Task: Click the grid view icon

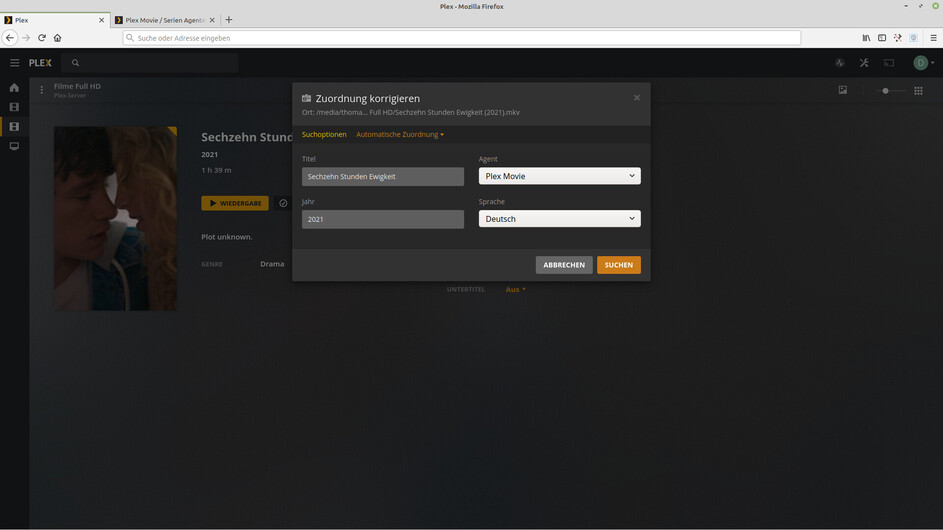Action: [918, 91]
